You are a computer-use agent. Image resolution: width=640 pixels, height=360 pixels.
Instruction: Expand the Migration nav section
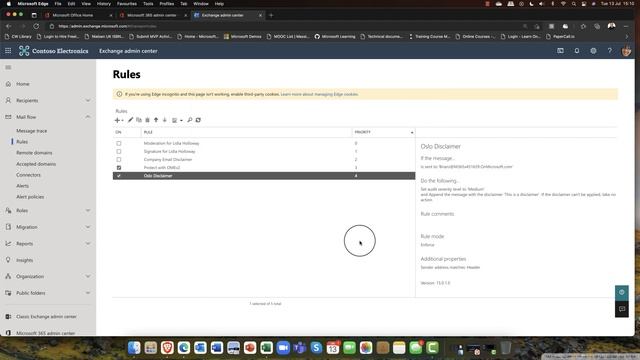(x=88, y=227)
